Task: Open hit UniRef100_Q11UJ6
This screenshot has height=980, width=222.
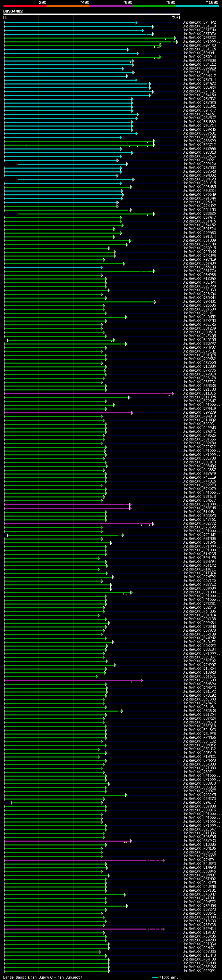Action: pyautogui.click(x=199, y=394)
